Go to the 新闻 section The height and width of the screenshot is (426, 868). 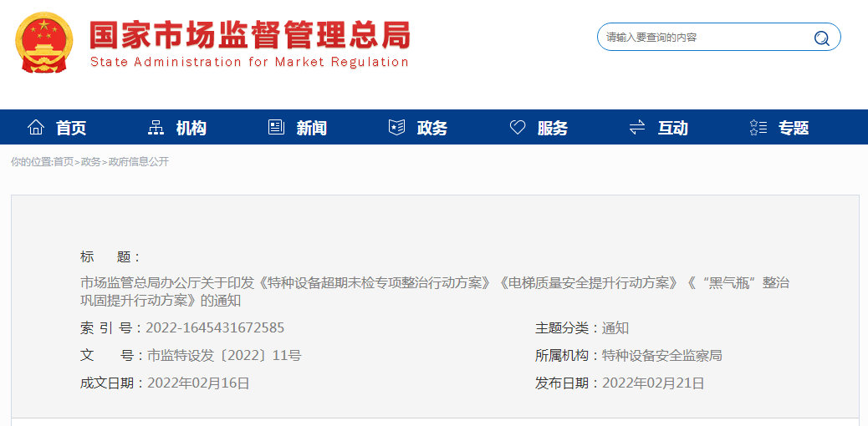pos(312,128)
